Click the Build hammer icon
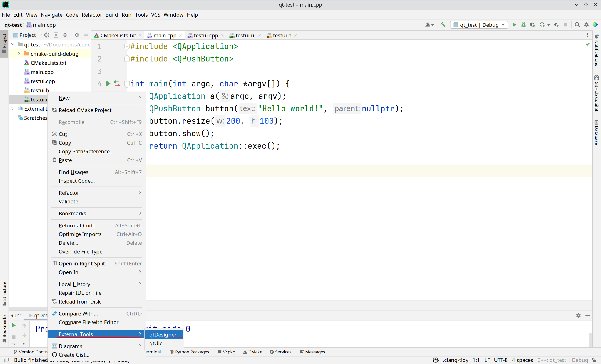 click(x=443, y=25)
